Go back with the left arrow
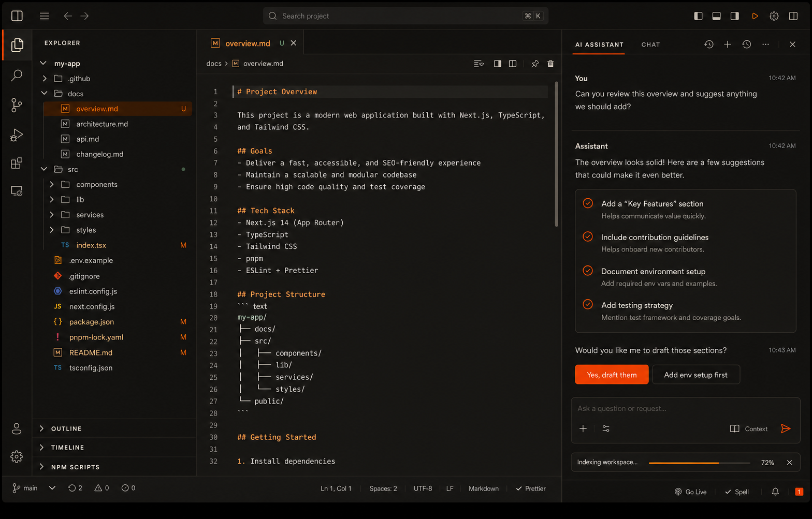 (x=68, y=16)
